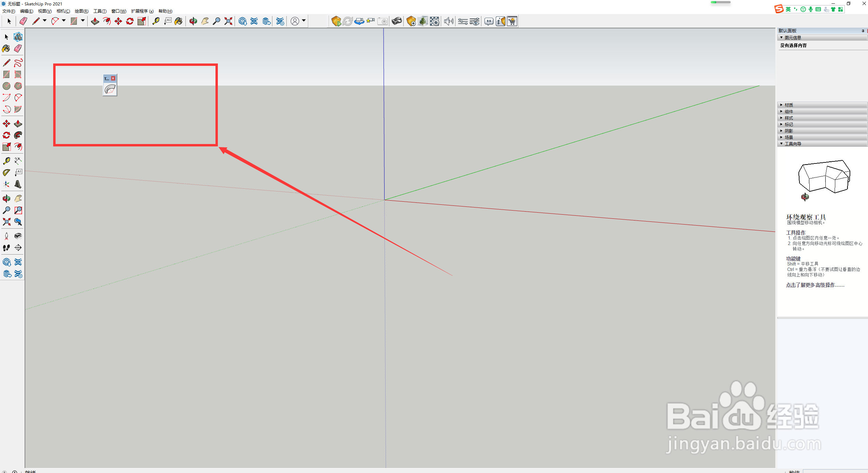Open the line tool dropdown arrow
Viewport: 868px width, 473px height.
click(45, 21)
